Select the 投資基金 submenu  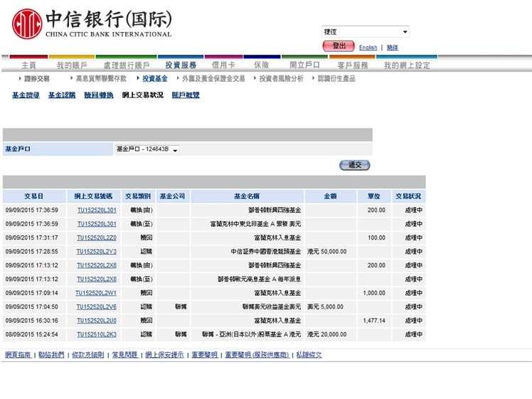[155, 79]
